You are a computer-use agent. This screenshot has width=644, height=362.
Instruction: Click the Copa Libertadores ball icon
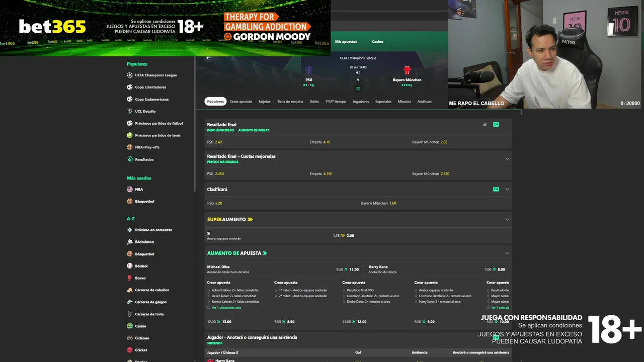(x=130, y=87)
